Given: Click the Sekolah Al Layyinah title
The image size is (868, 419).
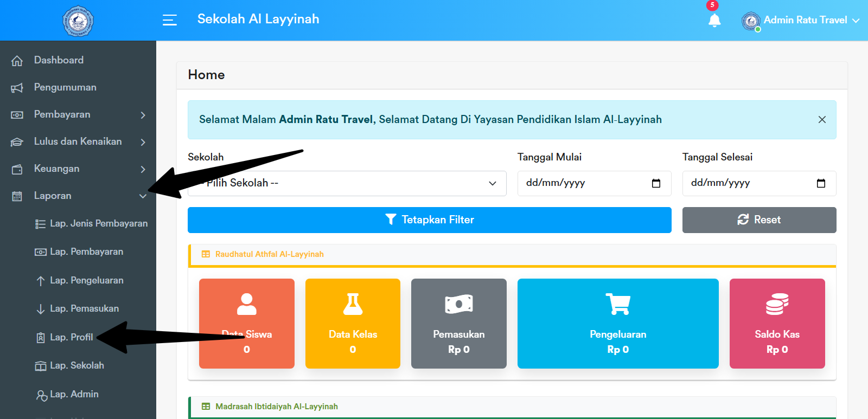Looking at the screenshot, I should pos(258,19).
